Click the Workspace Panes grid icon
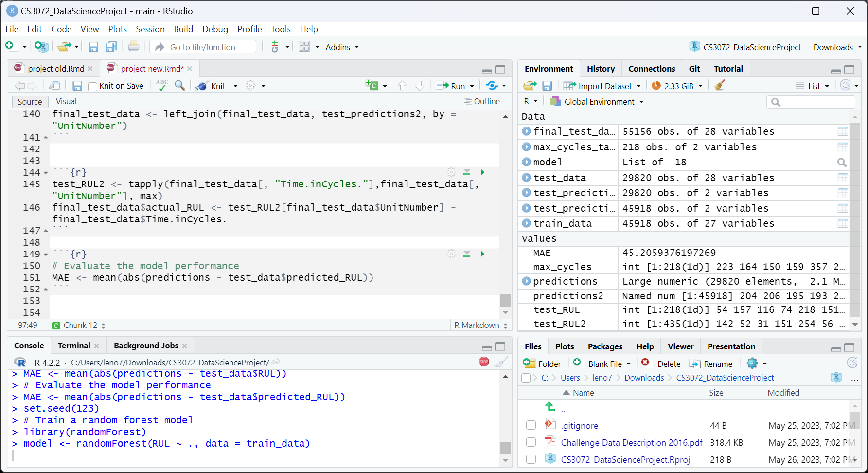This screenshot has width=868, height=473. 304,47
